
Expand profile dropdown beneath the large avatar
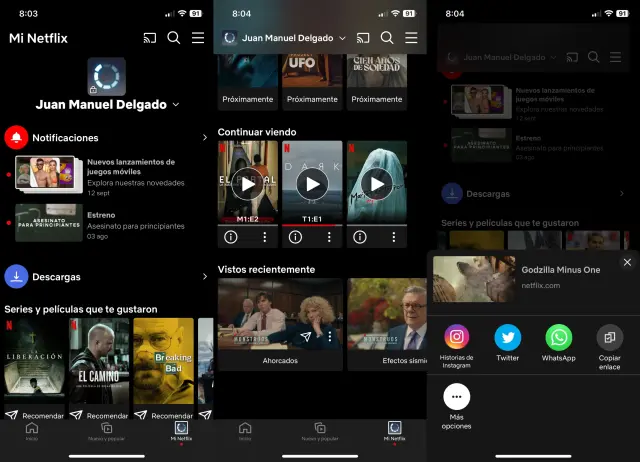(176, 104)
